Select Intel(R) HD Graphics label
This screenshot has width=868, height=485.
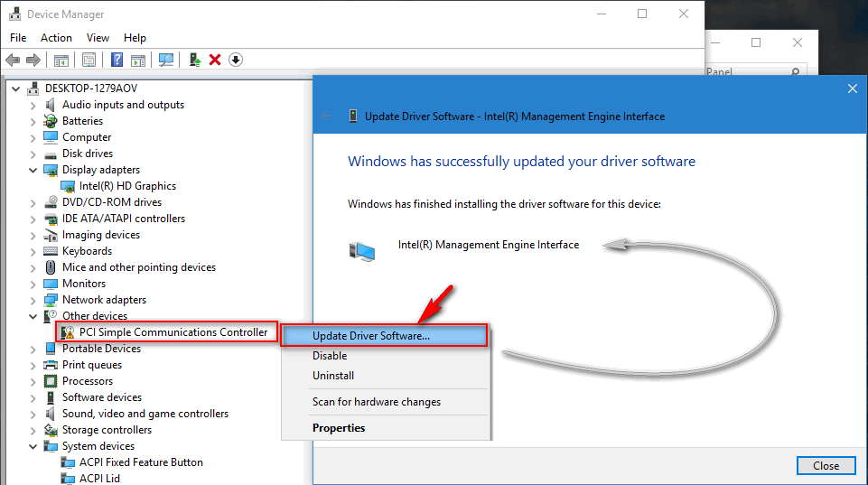coord(127,186)
